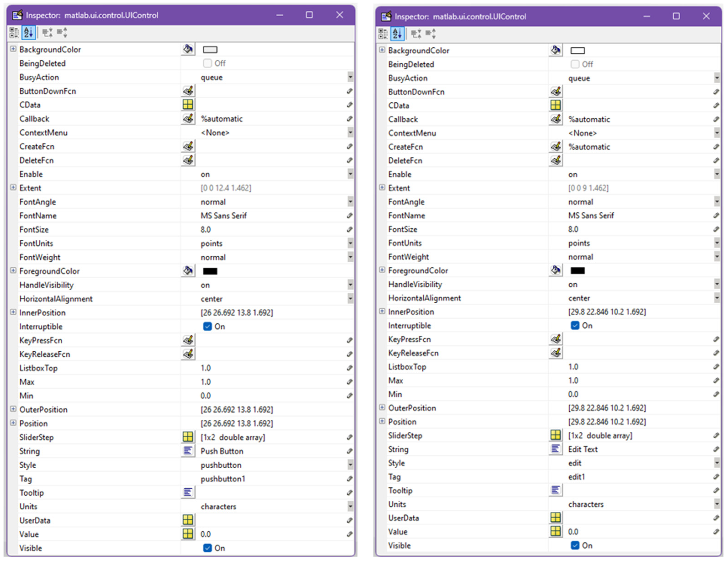Click FontSize value 8.0 in left inspector
The image size is (728, 562).
pos(206,230)
